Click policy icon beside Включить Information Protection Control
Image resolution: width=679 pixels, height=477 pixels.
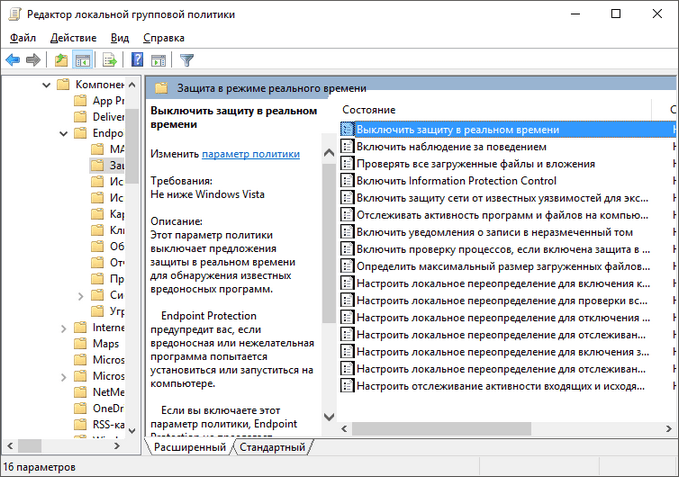tap(346, 181)
